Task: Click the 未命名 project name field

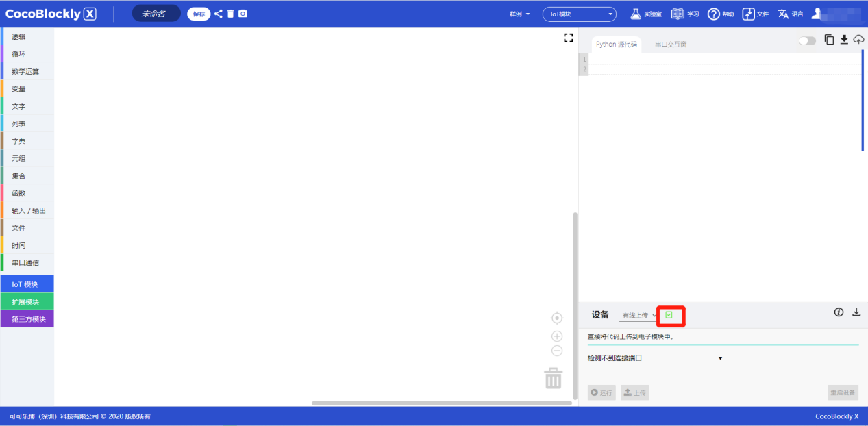Action: [156, 14]
